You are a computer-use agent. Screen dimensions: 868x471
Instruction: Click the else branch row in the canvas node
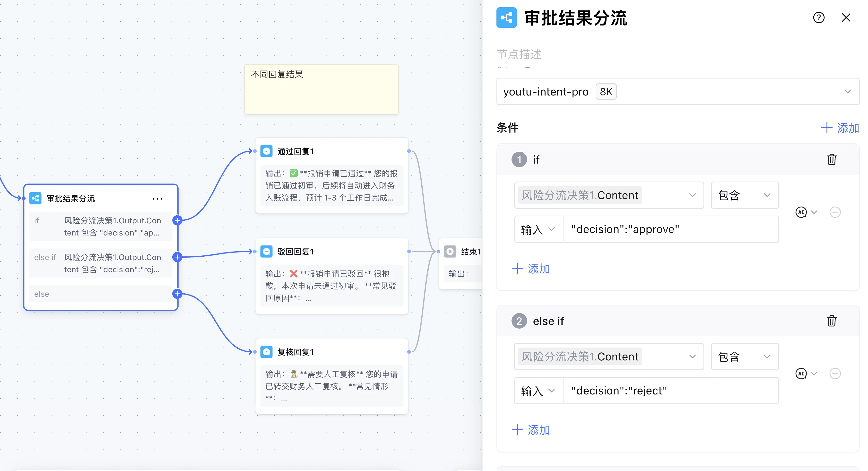click(100, 294)
